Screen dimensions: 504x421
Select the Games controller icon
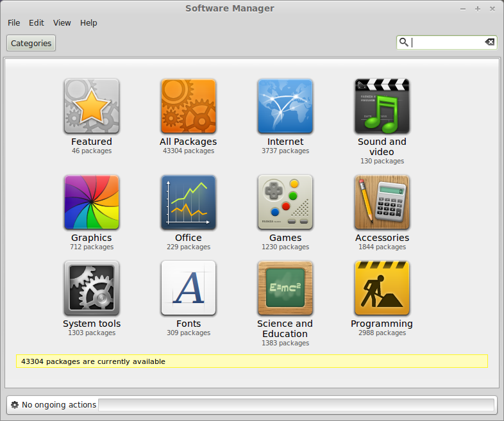(x=285, y=202)
